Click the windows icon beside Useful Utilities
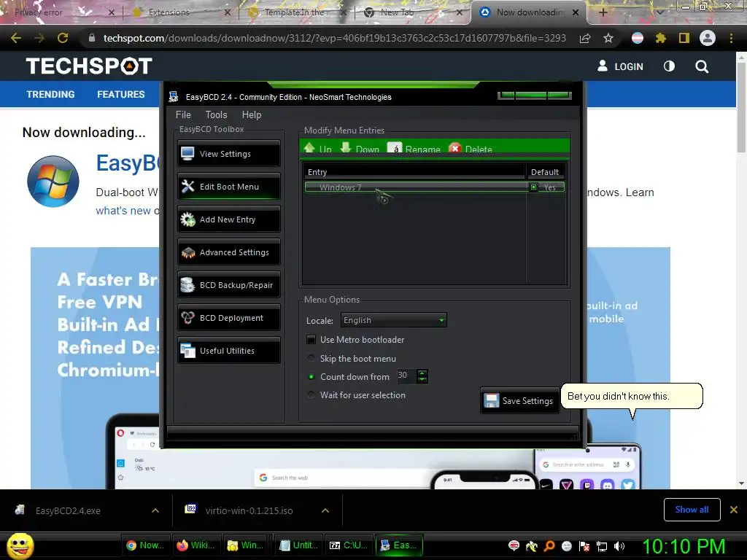 tap(187, 351)
